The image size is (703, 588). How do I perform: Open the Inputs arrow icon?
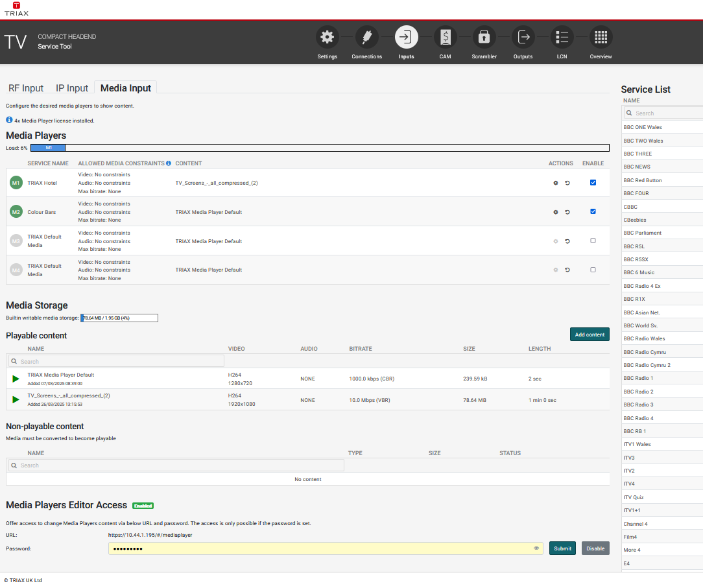(x=406, y=37)
